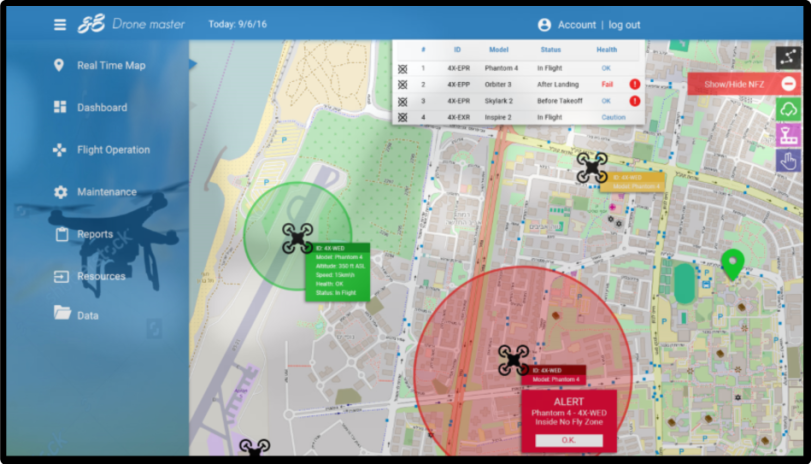This screenshot has height=464, width=811.
Task: Open the Account link
Action: (x=577, y=25)
